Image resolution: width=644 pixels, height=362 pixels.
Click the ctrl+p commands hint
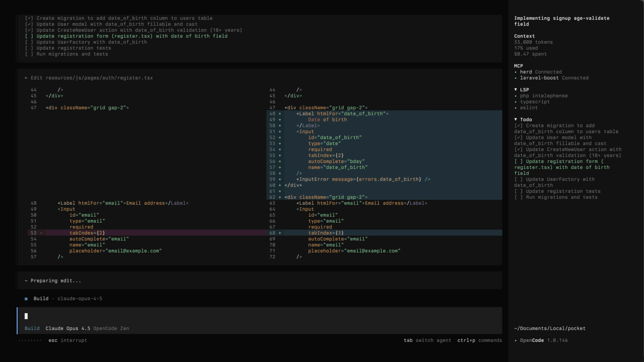(479, 340)
